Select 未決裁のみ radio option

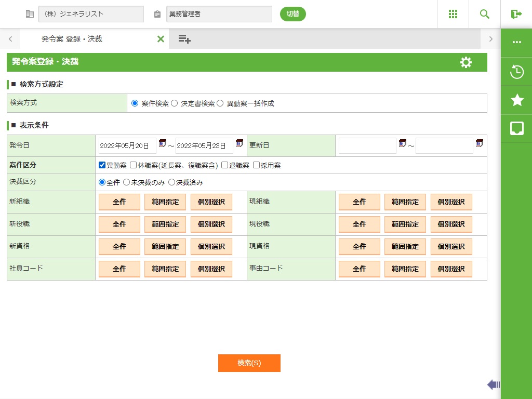127,182
